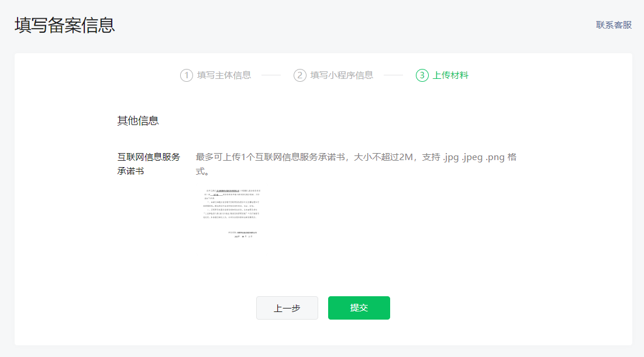Viewport: 644px width, 357px height.
Task: Click the 其他信息 section heading
Action: pos(138,121)
